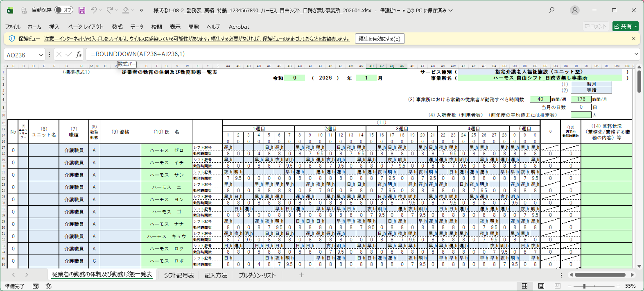Open the search magnifier in title bar
Screen dimensions: 644x291
[551, 10]
